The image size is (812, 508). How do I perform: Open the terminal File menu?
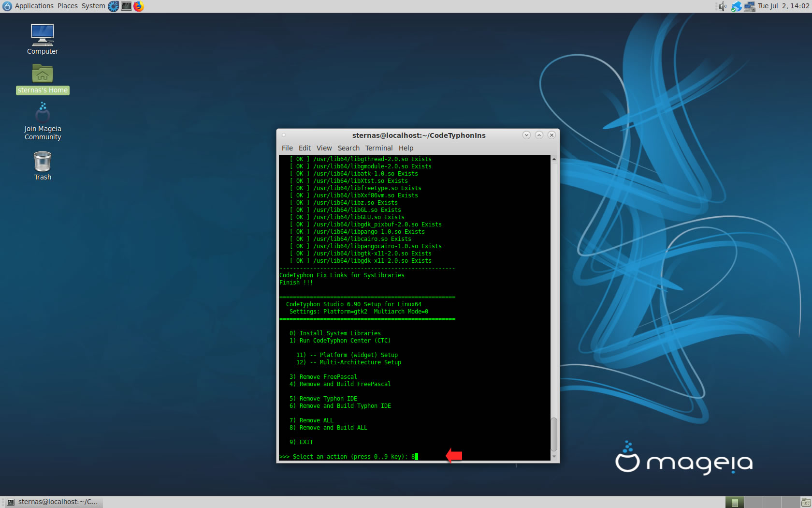click(287, 148)
